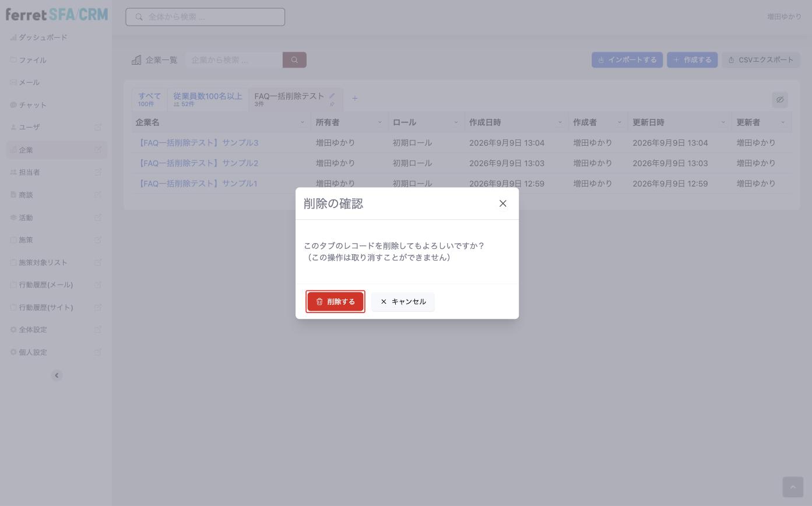
Task: Open external link icon next to 商談
Action: 98,195
